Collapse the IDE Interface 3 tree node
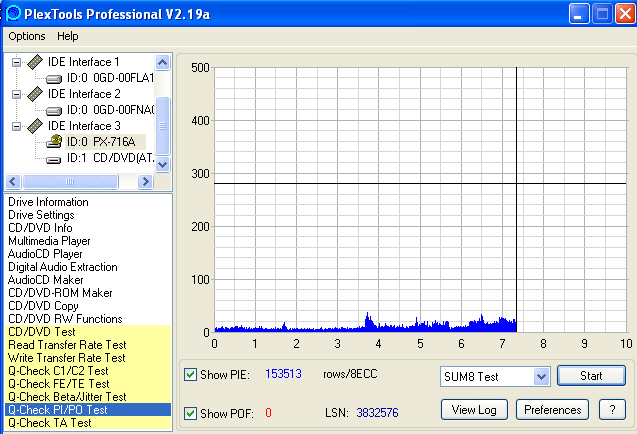 (x=16, y=126)
